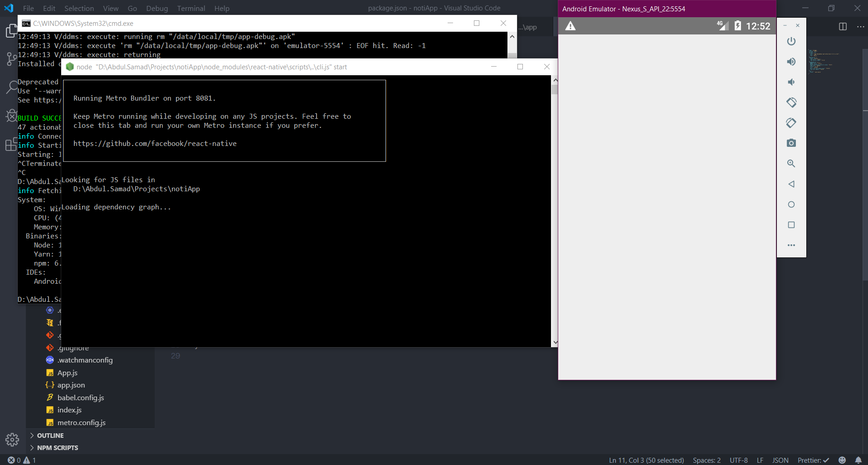Open the Source Control view in VS Code

[x=11, y=59]
